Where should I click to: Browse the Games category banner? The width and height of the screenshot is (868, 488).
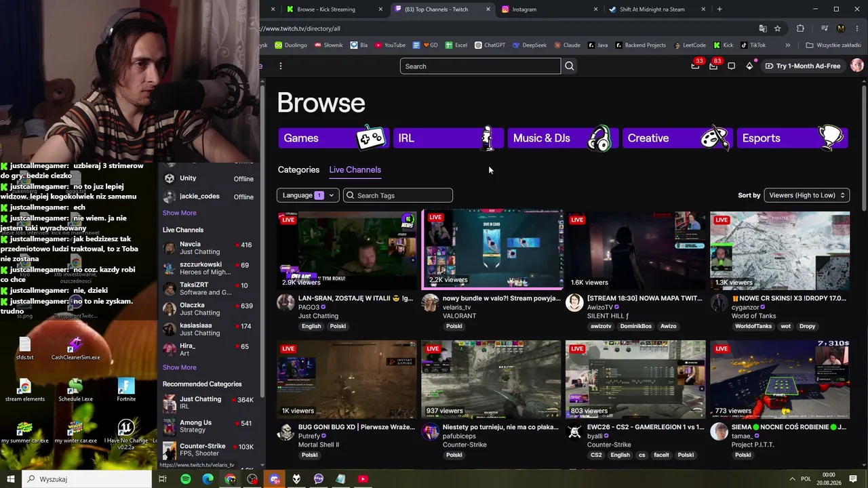point(334,138)
